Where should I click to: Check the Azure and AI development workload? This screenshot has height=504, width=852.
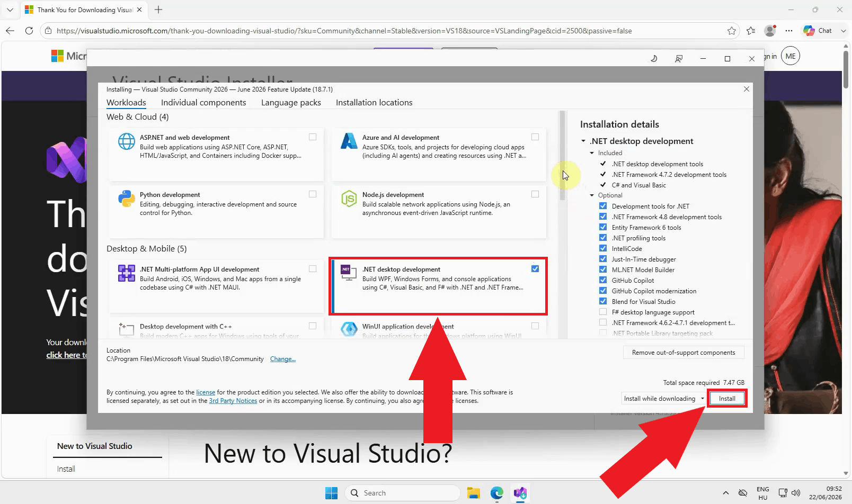(x=535, y=137)
